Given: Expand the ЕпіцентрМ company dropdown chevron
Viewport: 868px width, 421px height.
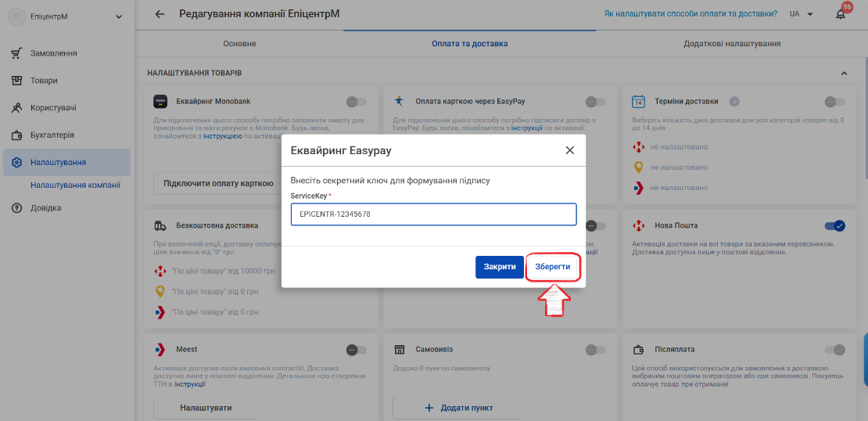Looking at the screenshot, I should 119,16.
